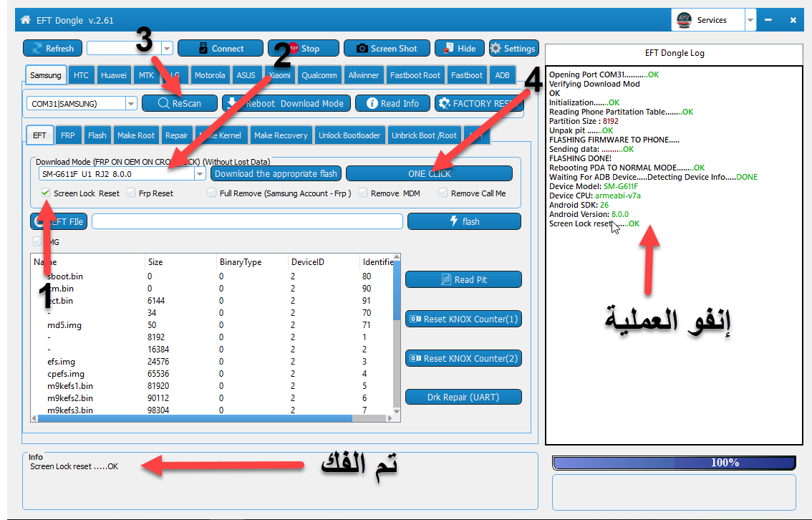Switch to the Allwinner tab
This screenshot has width=812, height=520.
click(x=364, y=75)
